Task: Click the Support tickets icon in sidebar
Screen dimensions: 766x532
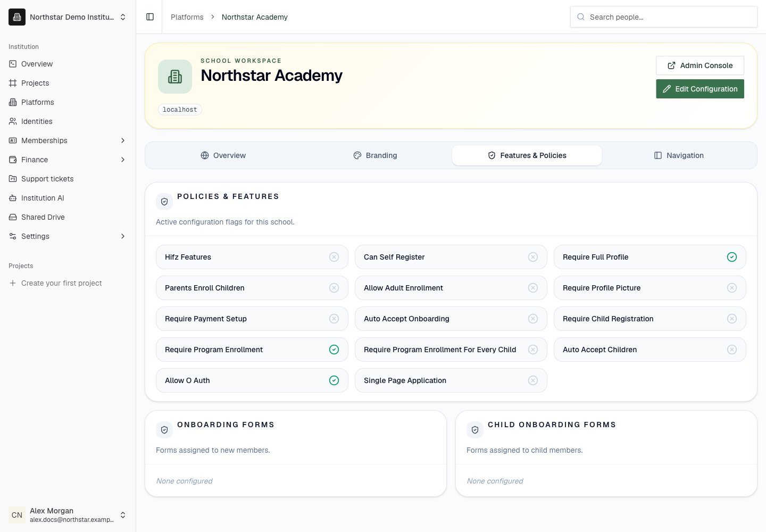Action: pos(13,179)
